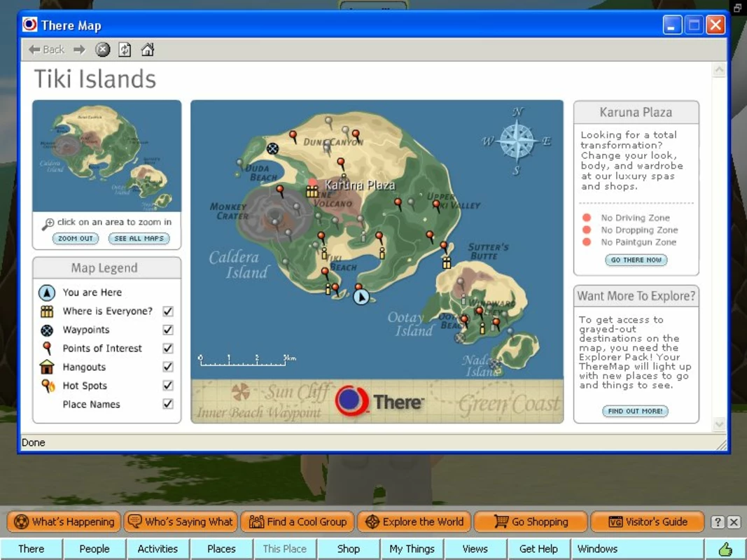747x560 pixels.
Task: Toggle Where is Everyone? checkbox
Action: [168, 311]
